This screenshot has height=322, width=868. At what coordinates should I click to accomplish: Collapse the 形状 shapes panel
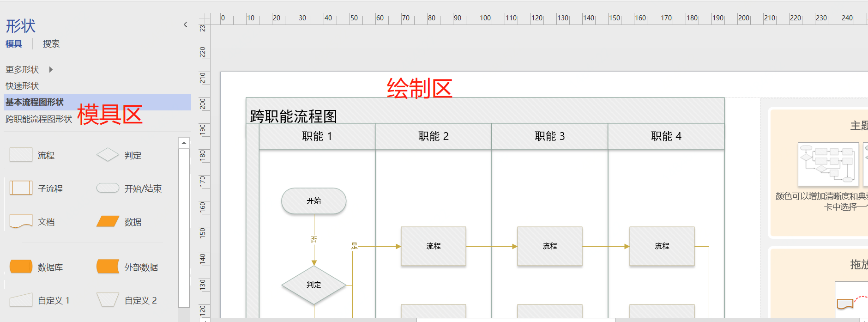[186, 24]
